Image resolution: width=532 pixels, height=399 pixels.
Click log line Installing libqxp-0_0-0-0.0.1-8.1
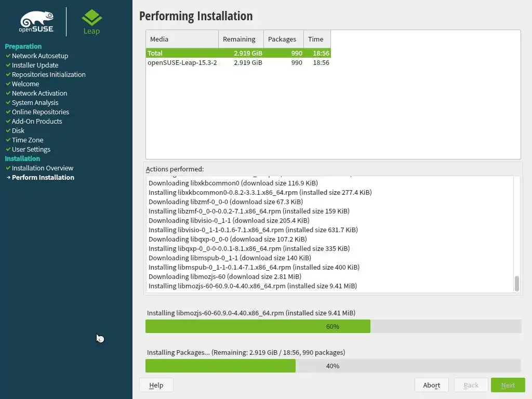point(249,248)
